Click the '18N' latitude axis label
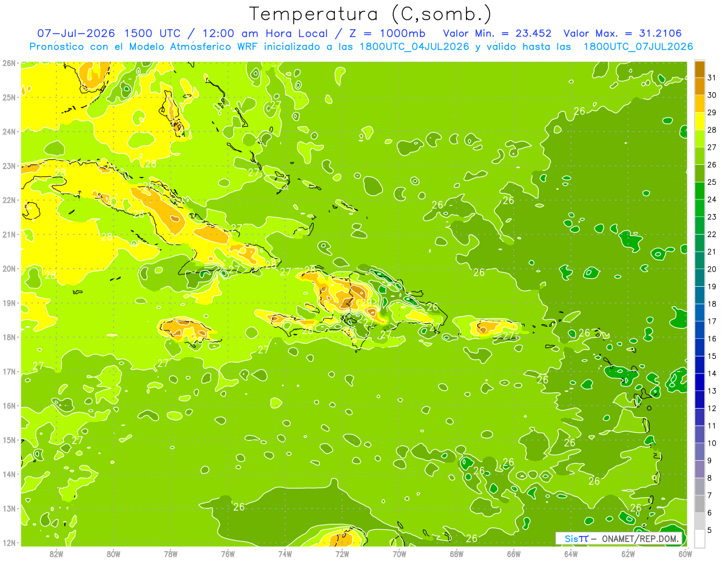This screenshot has width=728, height=562. [8, 337]
